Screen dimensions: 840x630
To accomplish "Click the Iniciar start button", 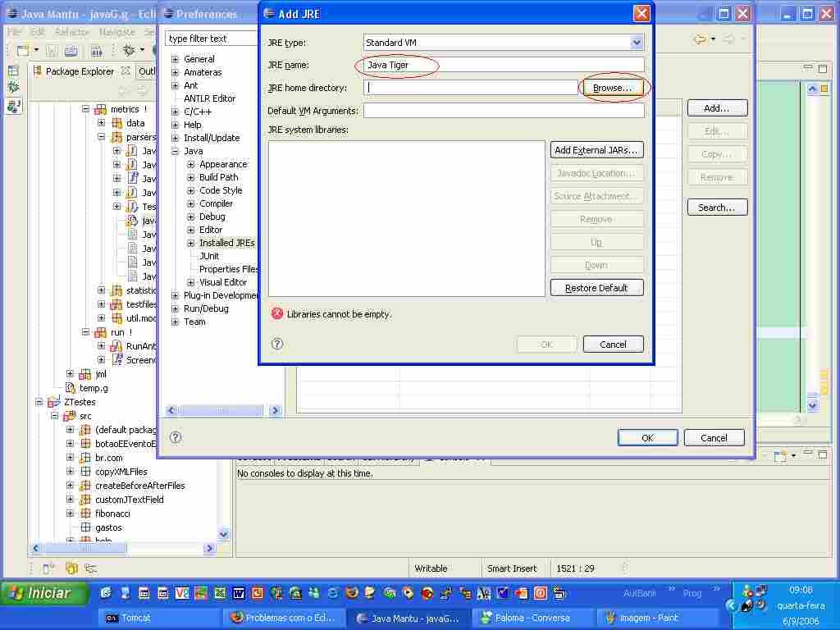I will [x=45, y=593].
